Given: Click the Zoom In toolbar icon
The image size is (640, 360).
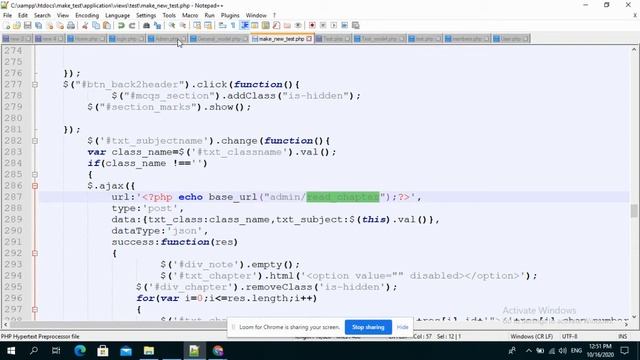Looking at the screenshot, I should (x=172, y=25).
